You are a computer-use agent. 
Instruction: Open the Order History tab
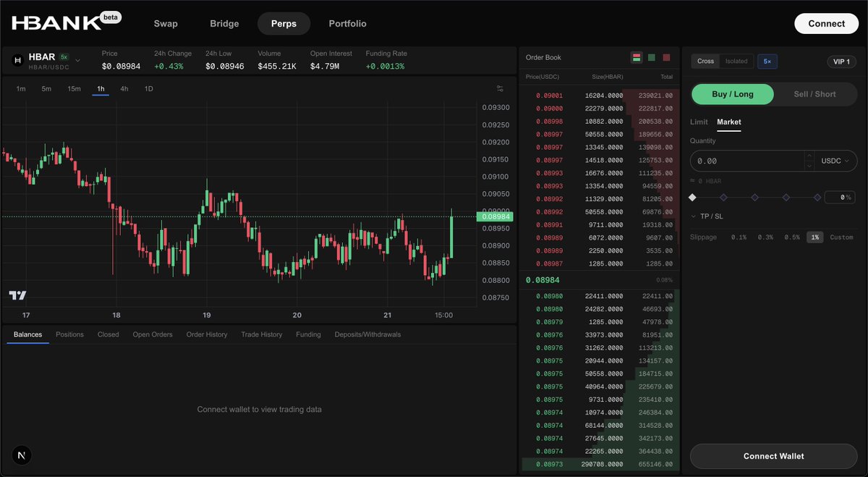[207, 334]
